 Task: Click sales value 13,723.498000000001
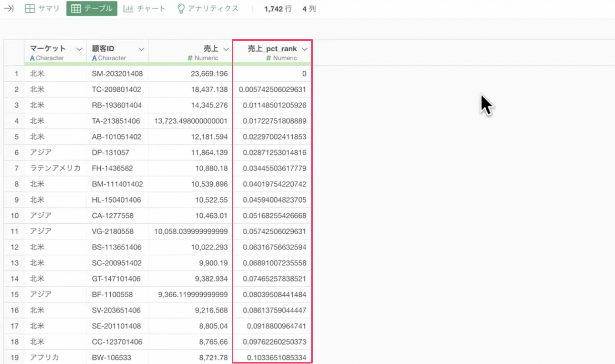tap(191, 121)
